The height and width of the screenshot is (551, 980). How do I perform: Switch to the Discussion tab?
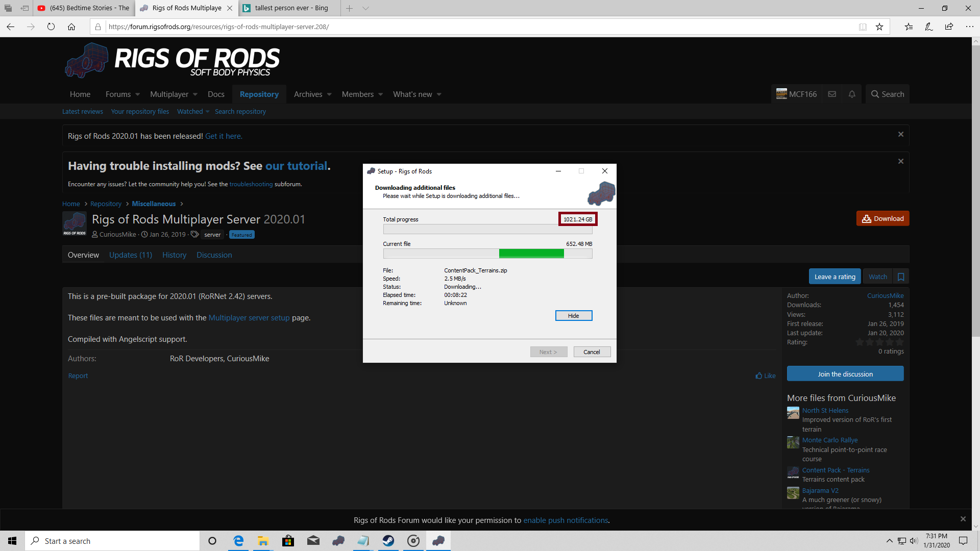click(214, 255)
